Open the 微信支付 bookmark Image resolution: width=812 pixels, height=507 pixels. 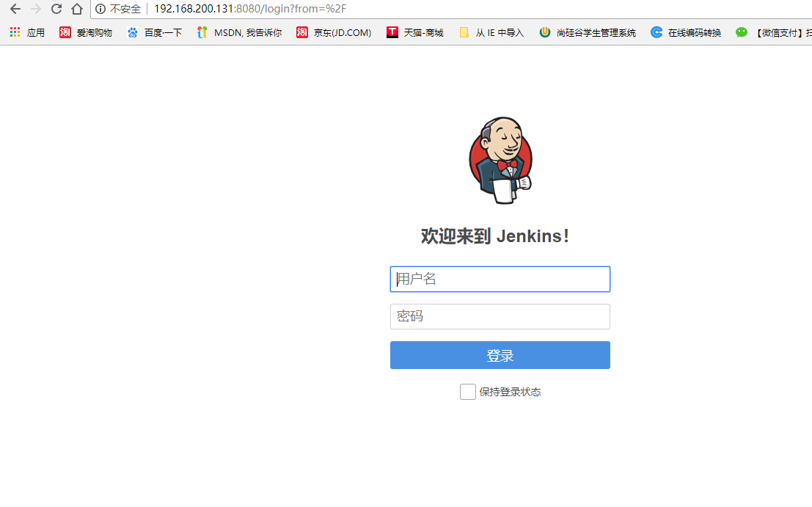(x=773, y=32)
